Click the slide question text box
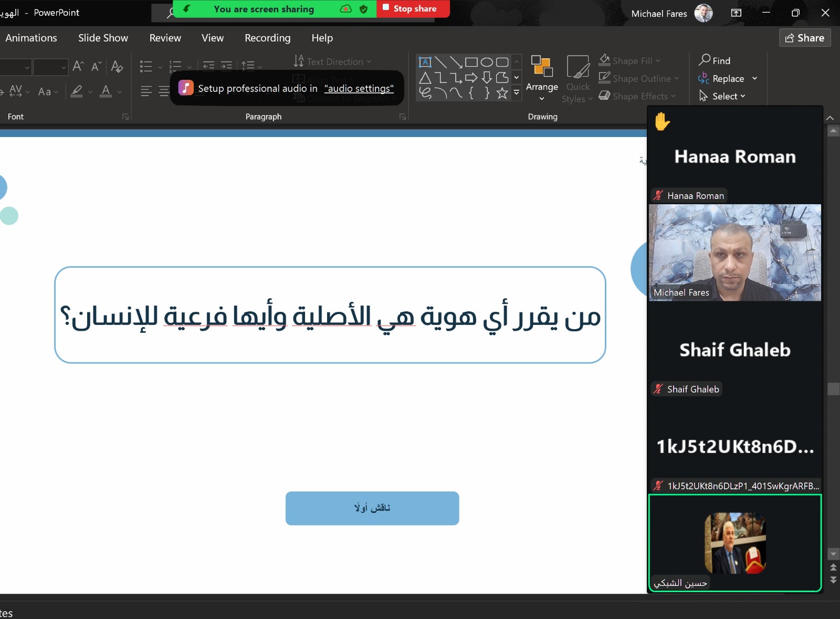 pos(330,315)
